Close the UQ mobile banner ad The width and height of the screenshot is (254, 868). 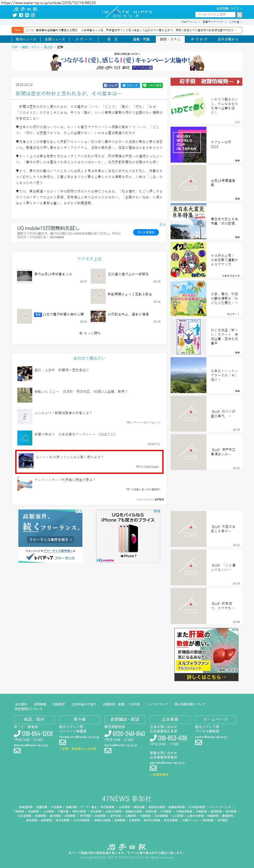164,224
